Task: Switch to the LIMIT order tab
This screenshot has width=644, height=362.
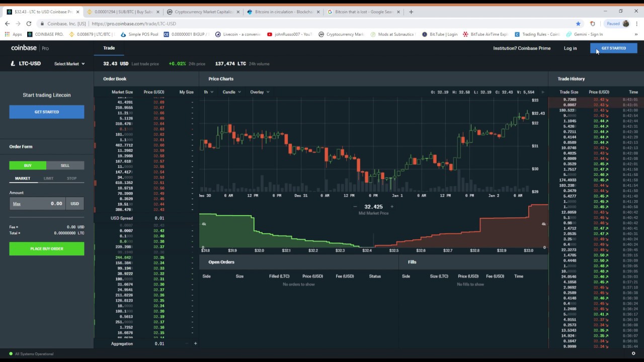Action: click(x=48, y=178)
